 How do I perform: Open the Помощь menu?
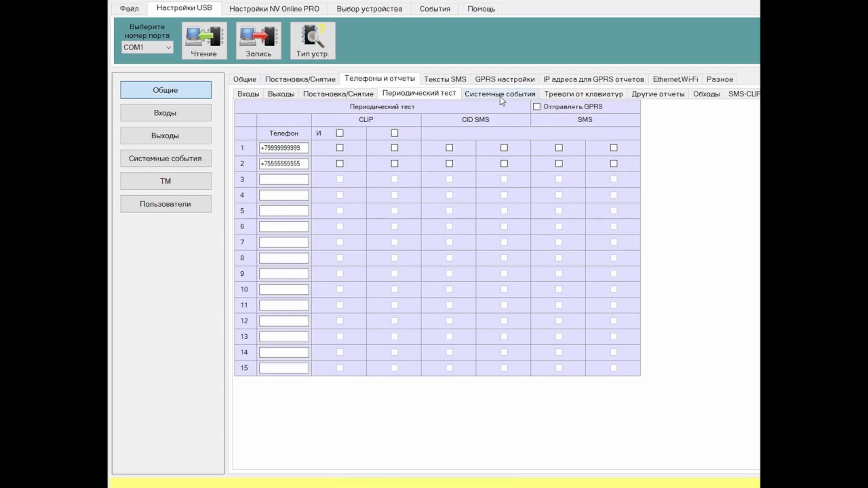pyautogui.click(x=481, y=9)
